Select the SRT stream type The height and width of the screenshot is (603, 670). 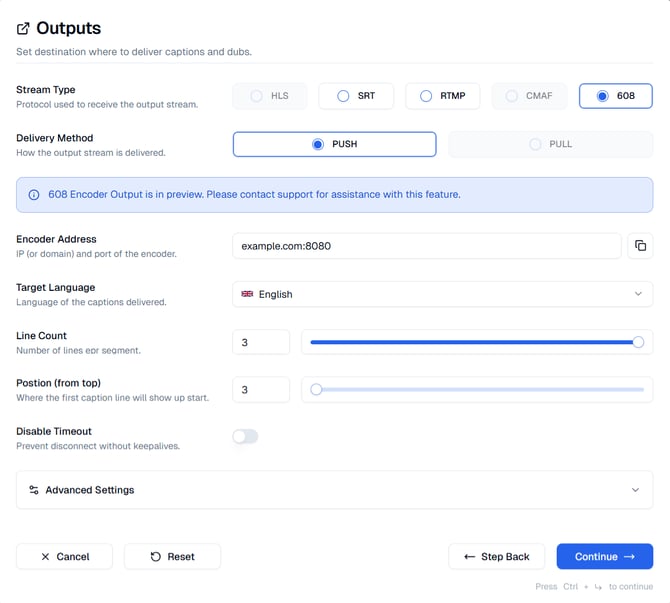(356, 96)
